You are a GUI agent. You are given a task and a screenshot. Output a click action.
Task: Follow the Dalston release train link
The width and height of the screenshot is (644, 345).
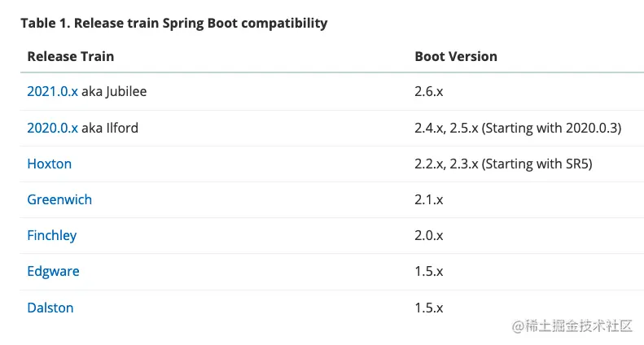[50, 308]
